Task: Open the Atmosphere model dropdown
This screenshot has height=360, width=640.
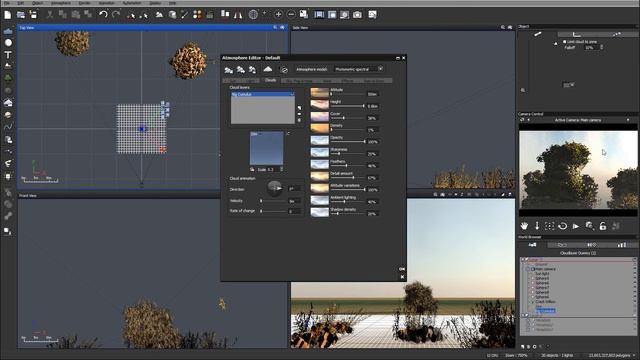Action: pos(380,69)
